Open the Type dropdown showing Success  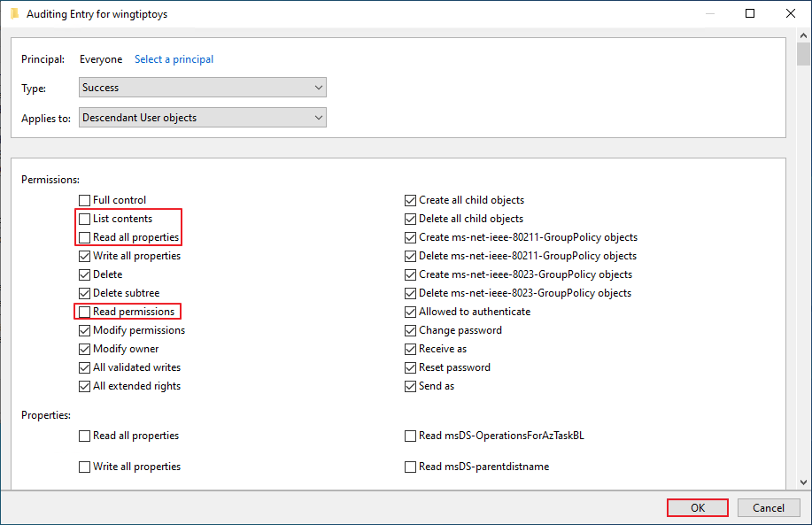(x=203, y=88)
